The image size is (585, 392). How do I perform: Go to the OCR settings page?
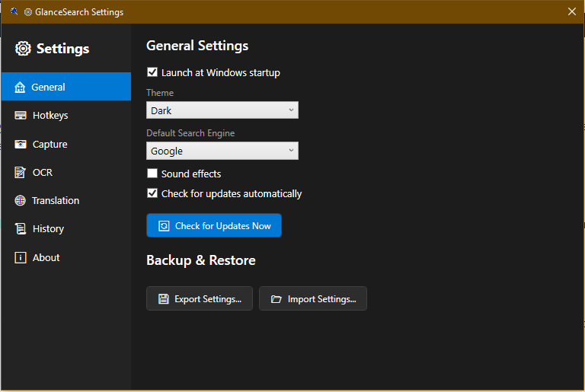click(66, 172)
